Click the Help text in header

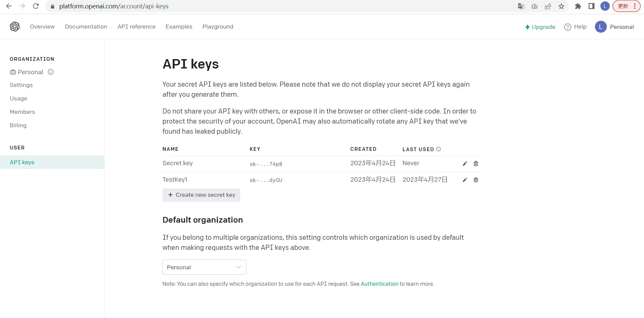click(x=580, y=27)
